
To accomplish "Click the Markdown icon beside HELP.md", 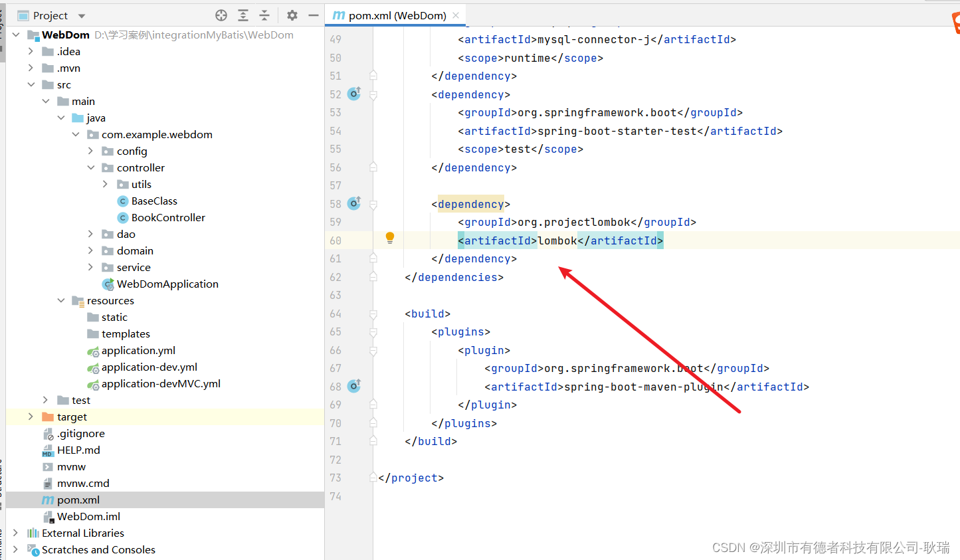I will click(48, 450).
